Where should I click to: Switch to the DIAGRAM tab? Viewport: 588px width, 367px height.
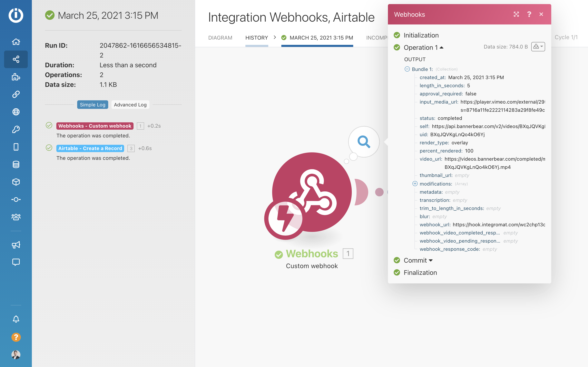click(x=220, y=38)
